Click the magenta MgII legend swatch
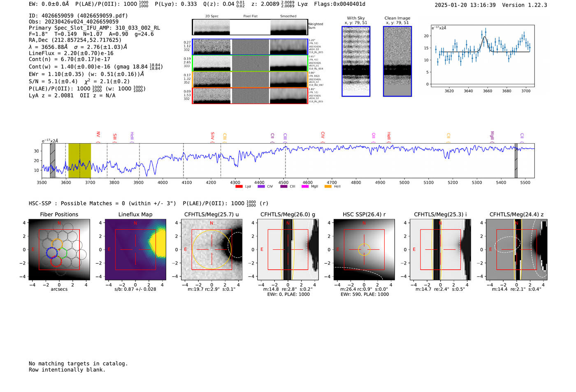The width and height of the screenshot is (576, 392). pyautogui.click(x=305, y=186)
